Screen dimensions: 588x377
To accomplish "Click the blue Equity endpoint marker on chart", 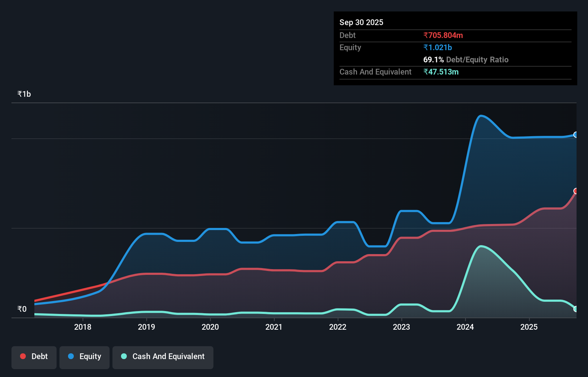I will (576, 134).
